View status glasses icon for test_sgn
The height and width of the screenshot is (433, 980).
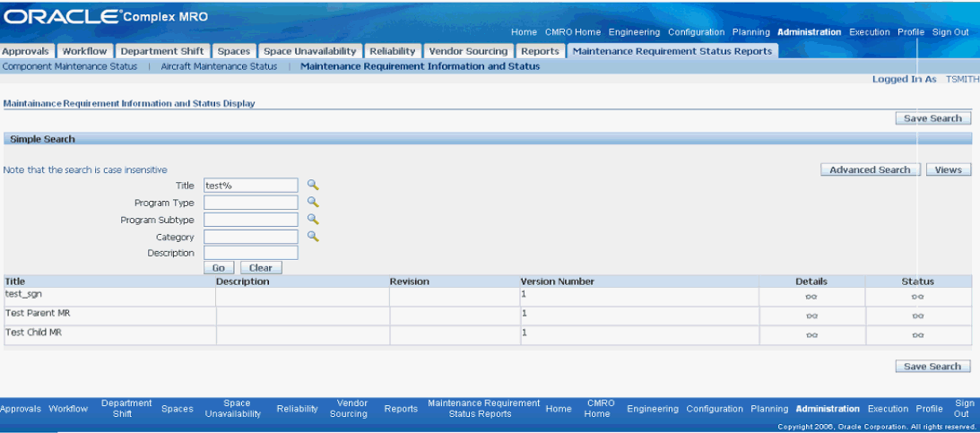pyautogui.click(x=917, y=297)
